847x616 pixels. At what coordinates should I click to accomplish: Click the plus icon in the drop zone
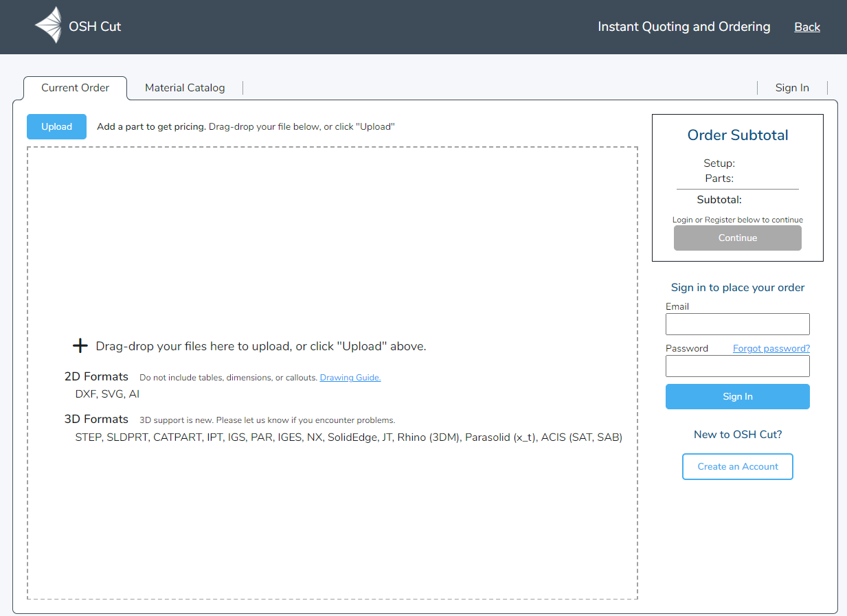click(x=80, y=345)
